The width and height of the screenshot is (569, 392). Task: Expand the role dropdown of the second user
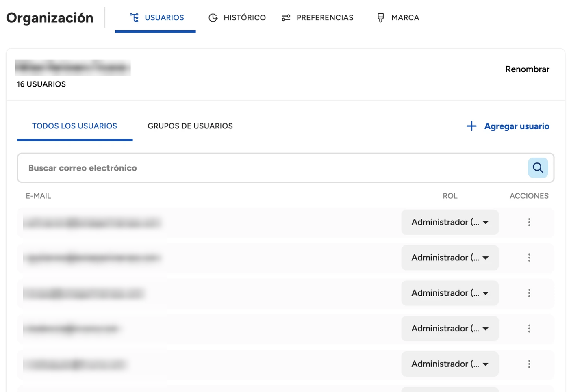click(x=450, y=258)
